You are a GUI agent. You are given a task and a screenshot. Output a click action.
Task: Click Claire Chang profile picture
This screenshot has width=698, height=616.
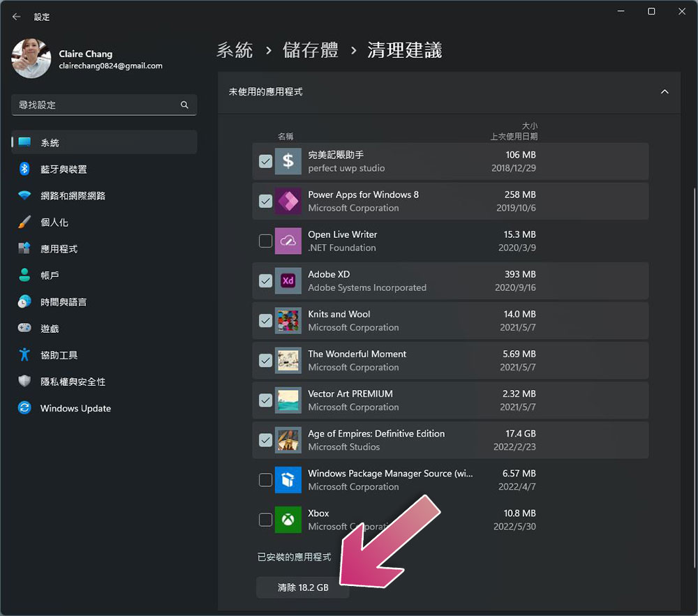pos(31,59)
